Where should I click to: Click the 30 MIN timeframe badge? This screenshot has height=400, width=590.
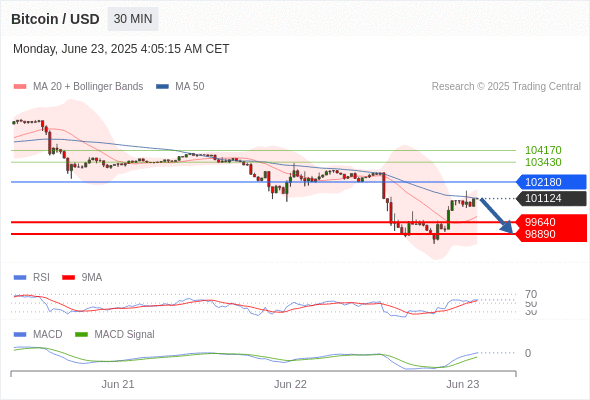[x=133, y=19]
